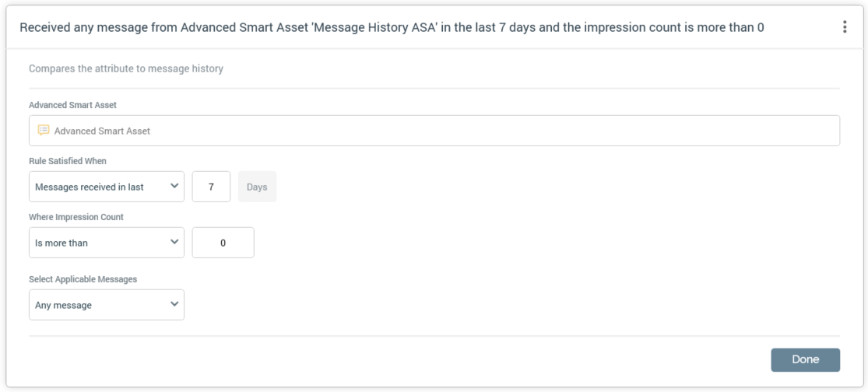Click 'Compares the attribute to message history' text

[126, 68]
